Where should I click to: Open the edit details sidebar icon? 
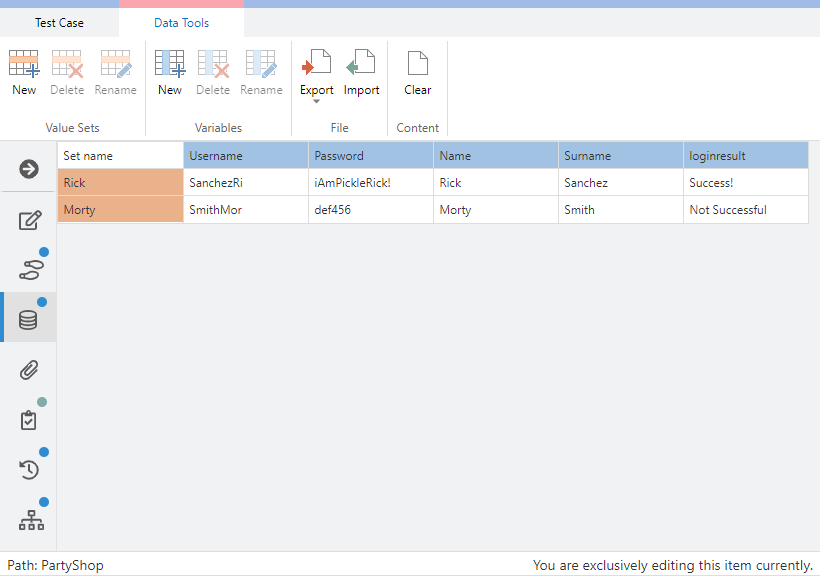(29, 220)
